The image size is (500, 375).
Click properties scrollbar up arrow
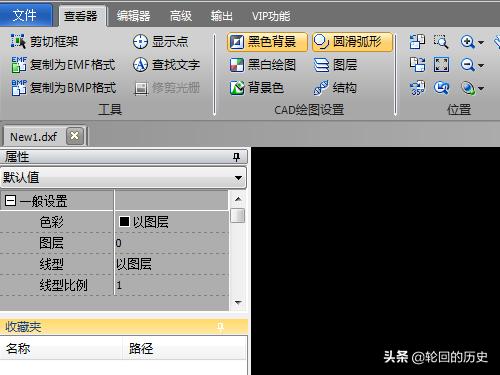pyautogui.click(x=238, y=199)
